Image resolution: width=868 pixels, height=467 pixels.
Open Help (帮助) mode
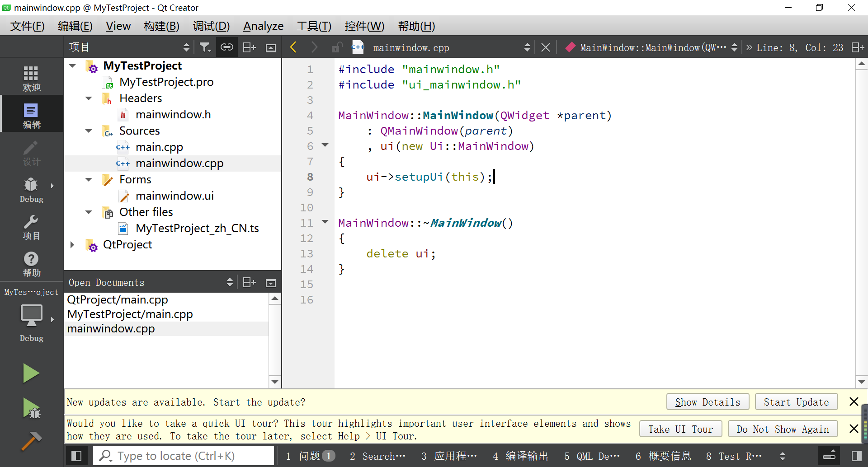pyautogui.click(x=31, y=264)
